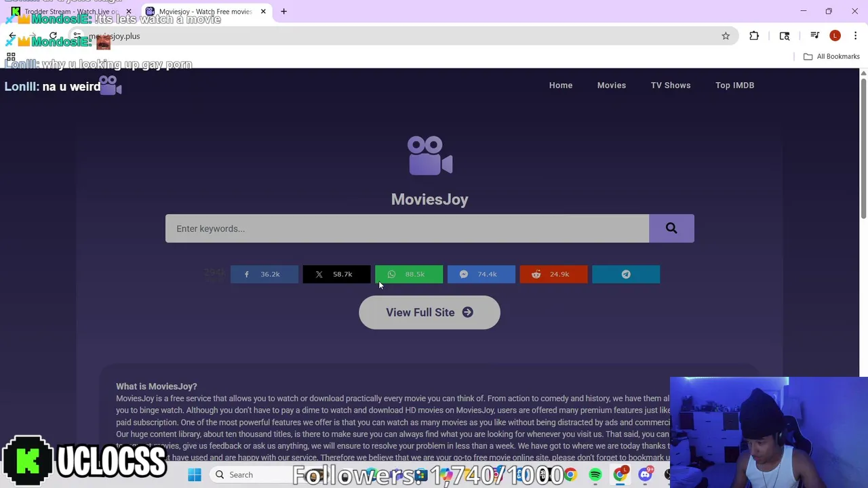Image resolution: width=868 pixels, height=488 pixels.
Task: Click the Telegram share button
Action: click(626, 274)
